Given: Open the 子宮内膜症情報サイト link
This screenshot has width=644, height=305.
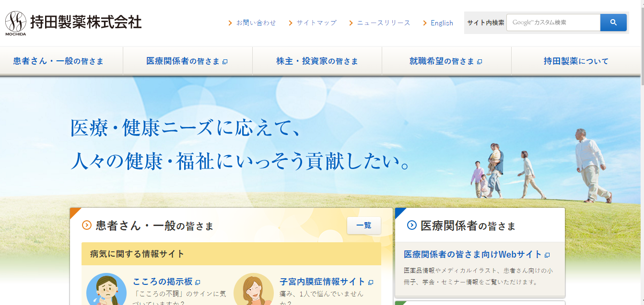Looking at the screenshot, I should [x=322, y=282].
